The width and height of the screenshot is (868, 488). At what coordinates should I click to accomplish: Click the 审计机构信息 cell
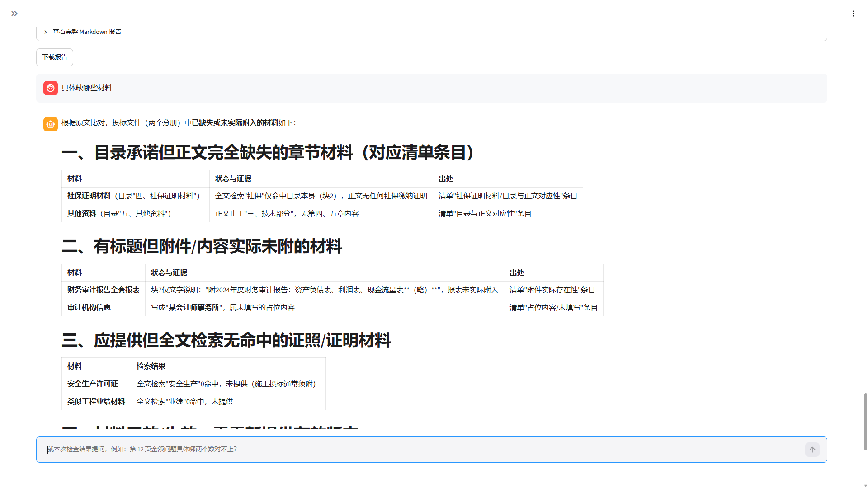(104, 308)
